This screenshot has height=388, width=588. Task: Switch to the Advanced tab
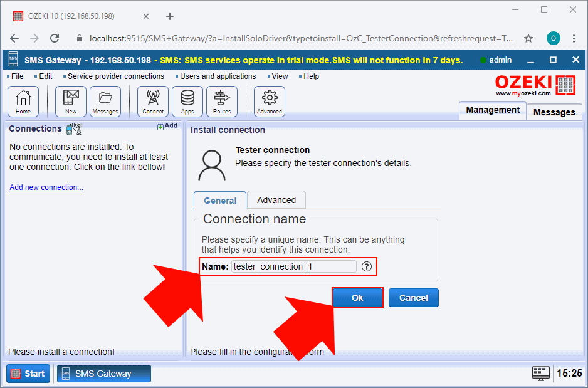276,200
